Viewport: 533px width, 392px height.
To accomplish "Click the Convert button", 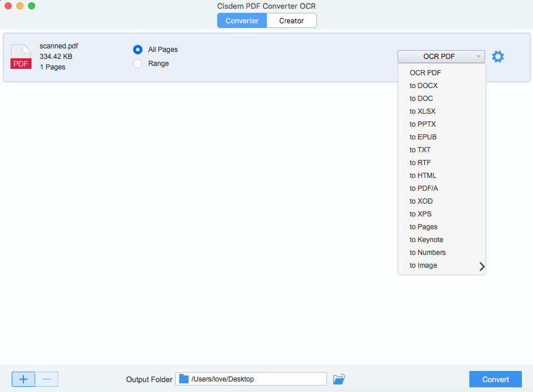I will tap(495, 379).
